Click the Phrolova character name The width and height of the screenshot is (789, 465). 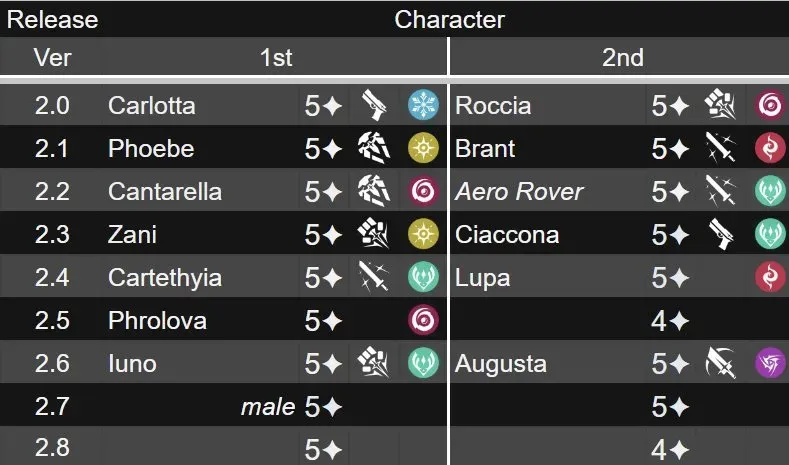157,321
